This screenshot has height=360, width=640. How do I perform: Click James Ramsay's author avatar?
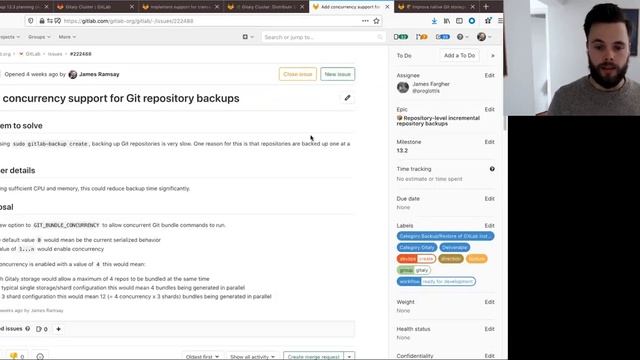[x=73, y=74]
